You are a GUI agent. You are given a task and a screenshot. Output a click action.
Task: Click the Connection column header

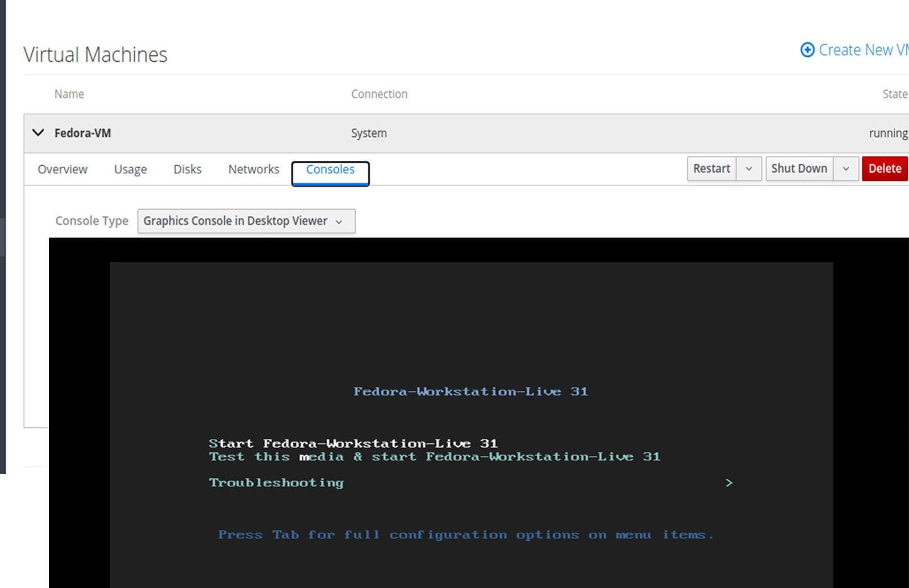coord(379,94)
